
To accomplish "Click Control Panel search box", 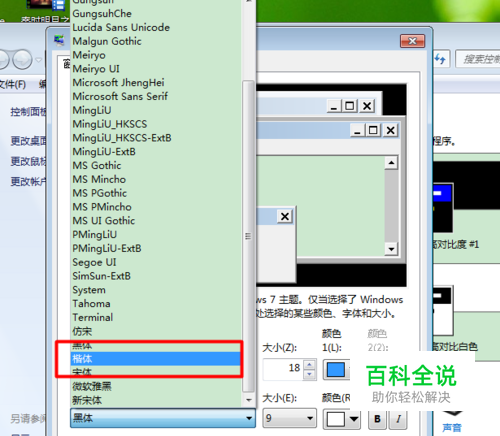I will (478, 59).
